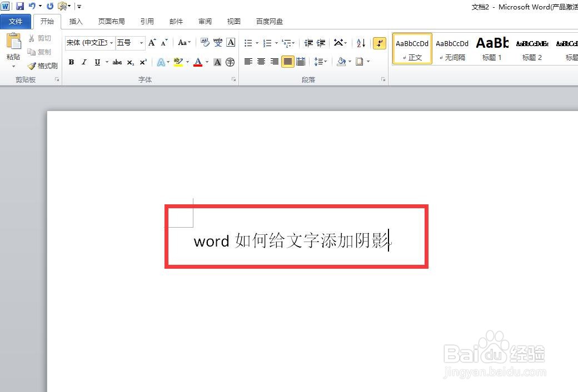
Task: Toggle Subscript formatting
Action: click(131, 62)
